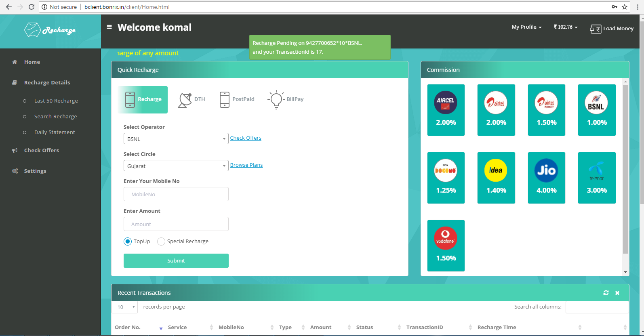Choose the Telenor 3.00% commission tile
Screen dimensions: 644x336
pos(597,178)
